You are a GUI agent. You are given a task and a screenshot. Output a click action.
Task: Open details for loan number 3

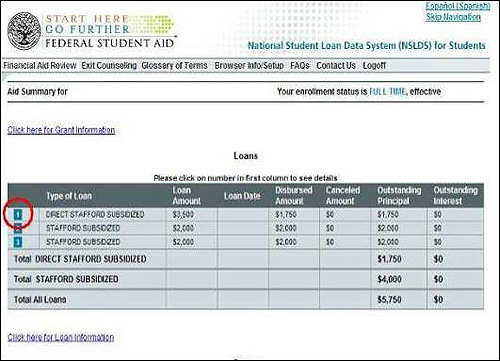[18, 242]
